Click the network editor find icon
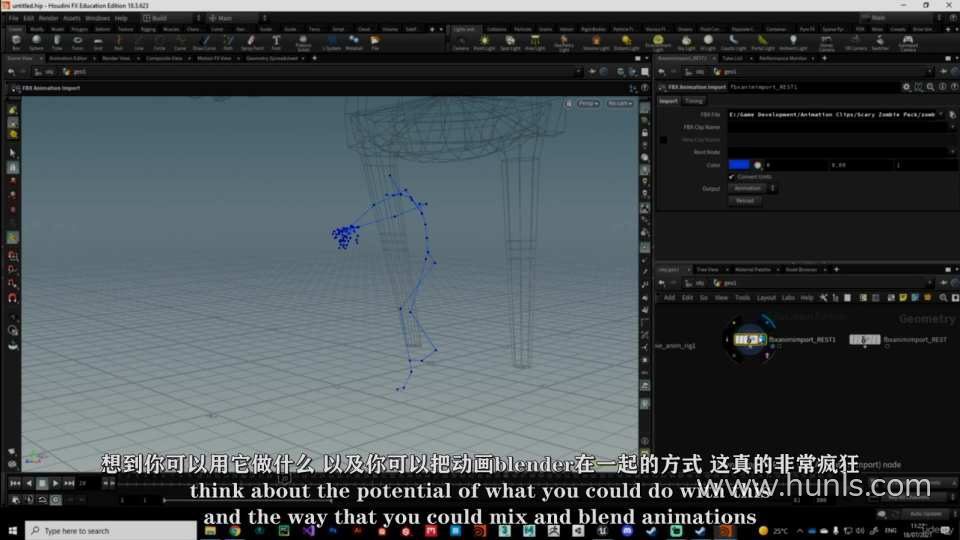This screenshot has width=960, height=540. (x=943, y=298)
